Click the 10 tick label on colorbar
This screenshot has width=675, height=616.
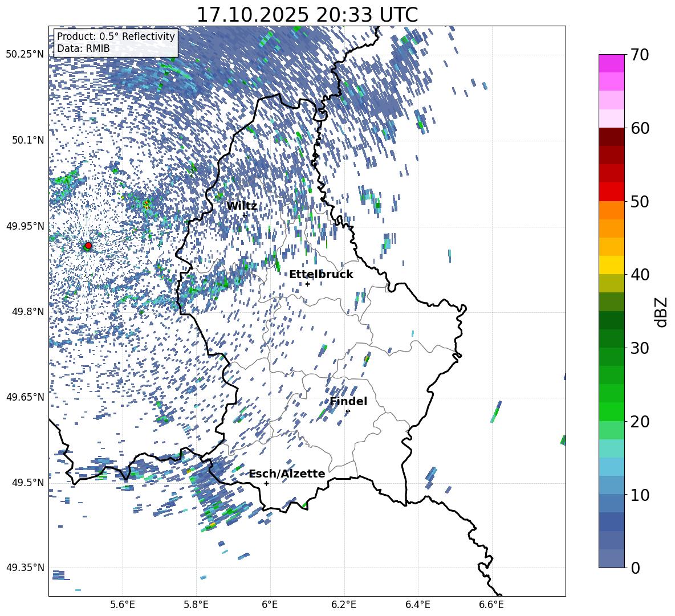(640, 495)
